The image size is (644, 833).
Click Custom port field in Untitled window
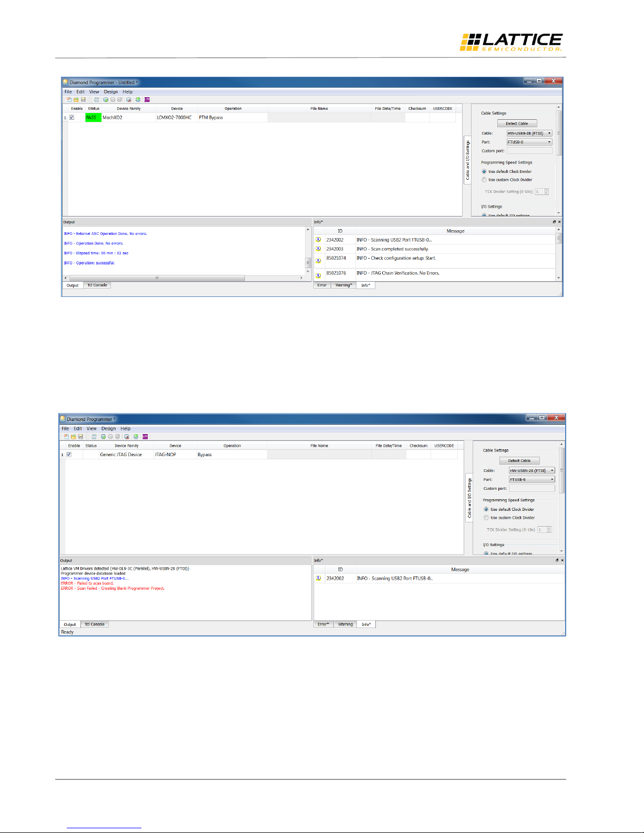coord(529,151)
